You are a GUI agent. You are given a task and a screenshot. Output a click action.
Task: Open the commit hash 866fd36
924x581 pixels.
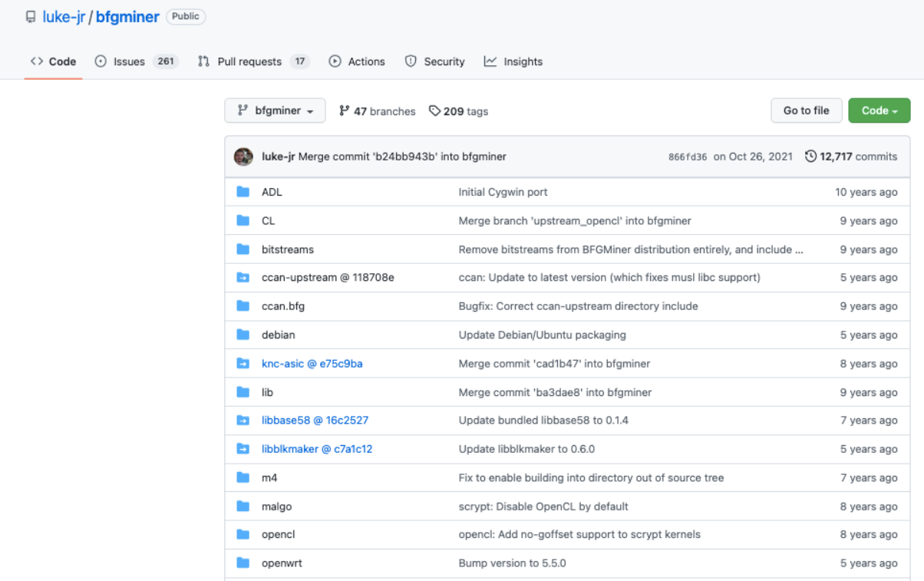point(688,157)
